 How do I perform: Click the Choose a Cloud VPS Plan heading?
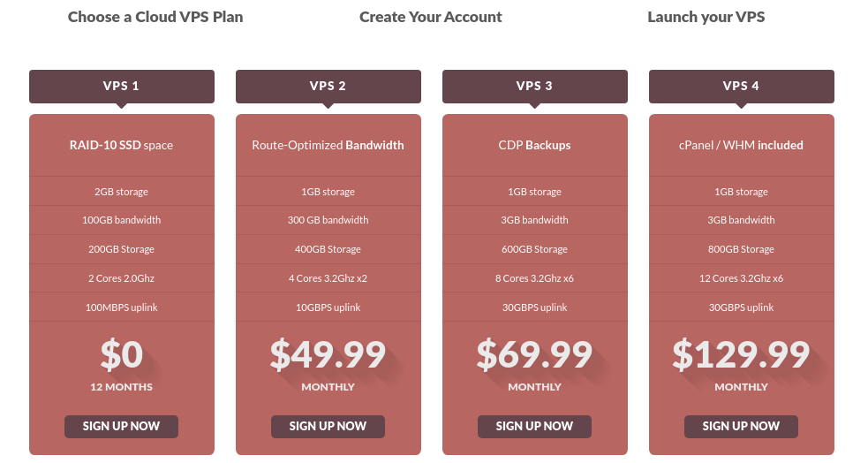155,17
